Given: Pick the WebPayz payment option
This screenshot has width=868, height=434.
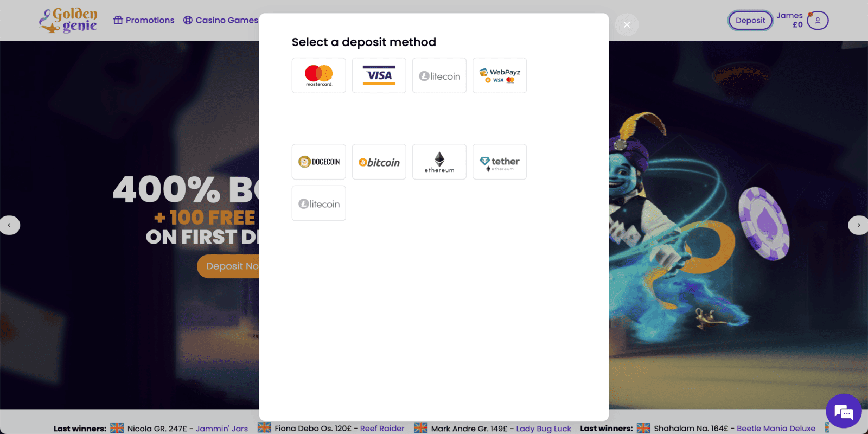Looking at the screenshot, I should [x=499, y=75].
